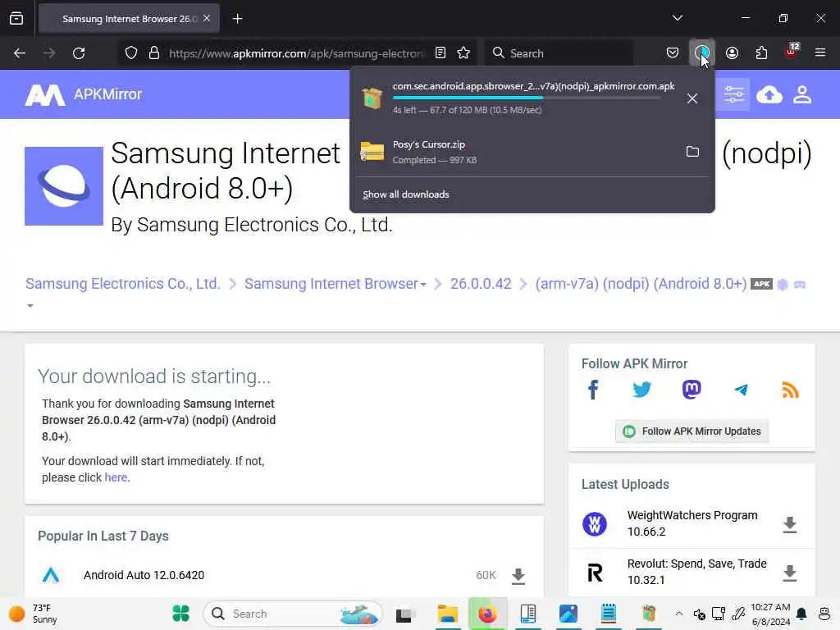Screen dimensions: 840x630
Task: Open the Firefox View tab icon
Action: coord(16,19)
